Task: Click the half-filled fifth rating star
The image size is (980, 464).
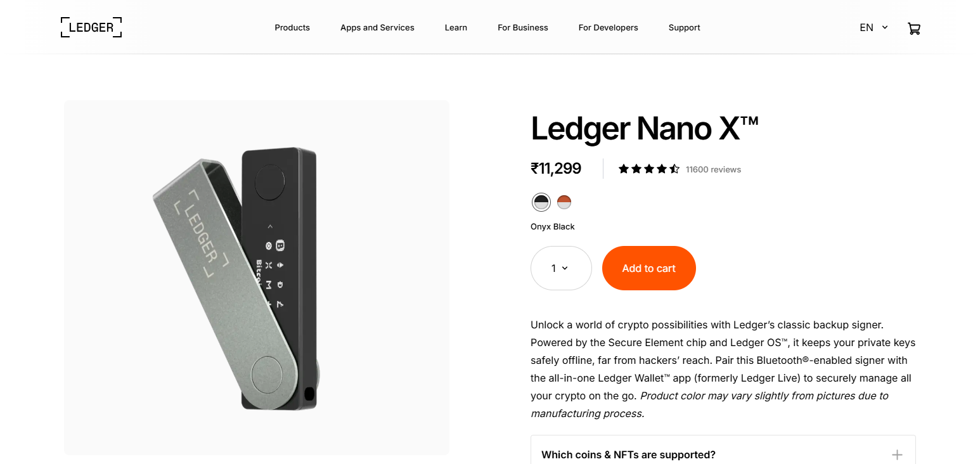Action: (673, 169)
